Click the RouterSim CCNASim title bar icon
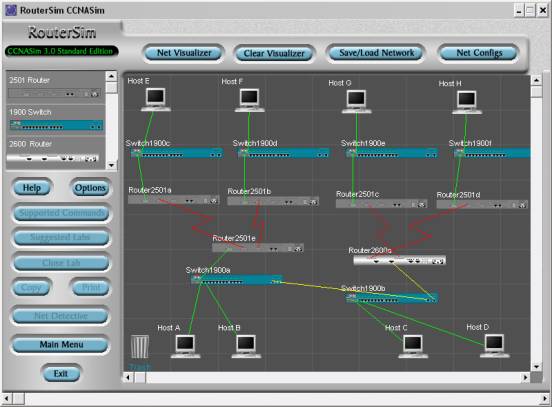The width and height of the screenshot is (552, 407). click(11, 10)
